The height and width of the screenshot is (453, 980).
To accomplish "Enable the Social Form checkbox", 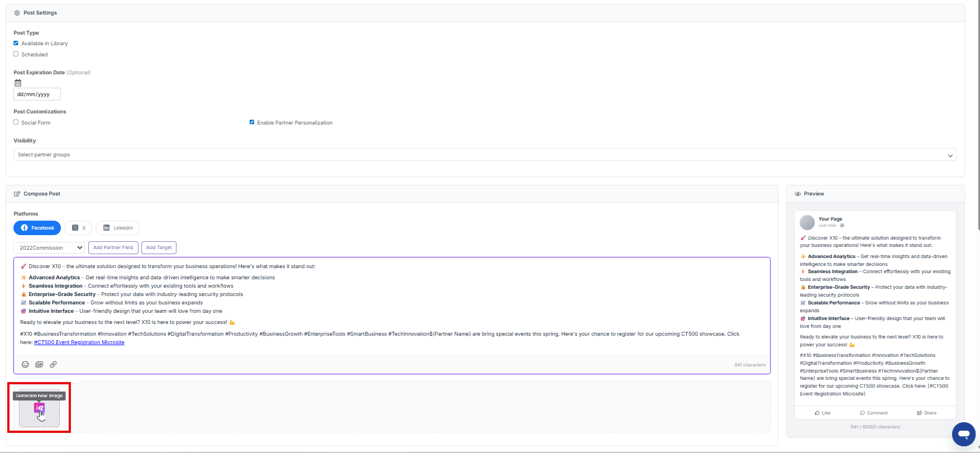I will coord(16,122).
